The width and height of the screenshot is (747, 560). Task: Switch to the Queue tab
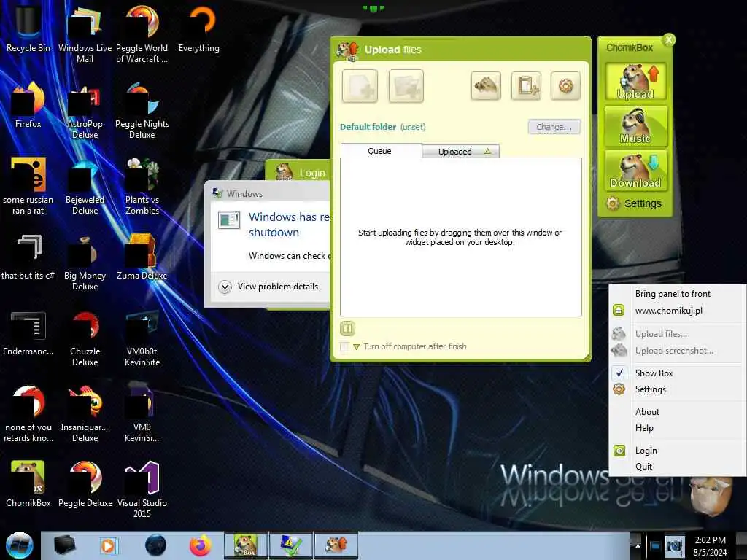(x=380, y=151)
